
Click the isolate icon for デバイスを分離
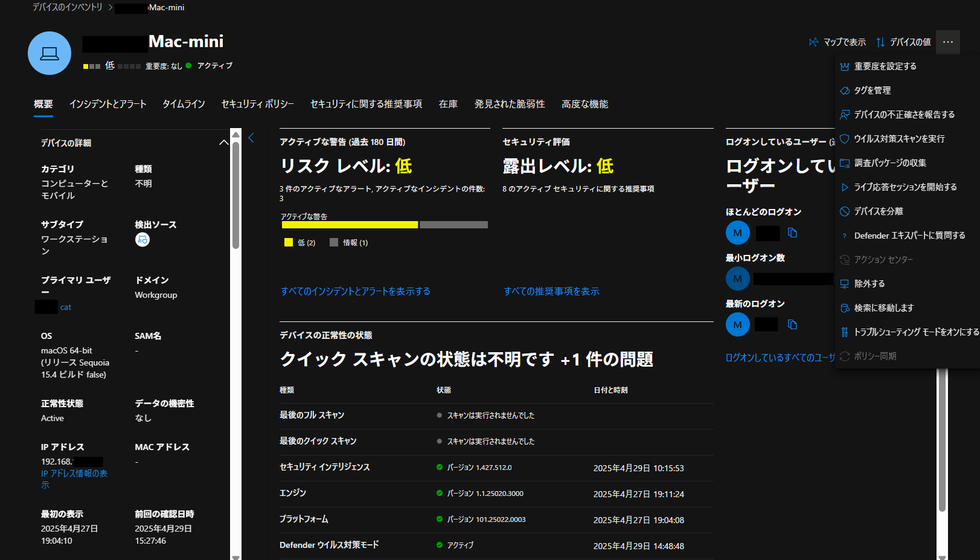coord(845,211)
